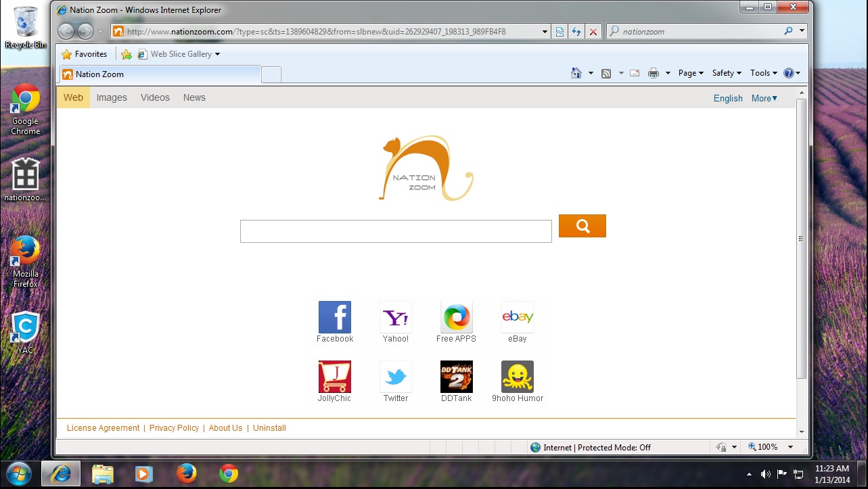Open Google Chrome from the taskbar

[229, 474]
